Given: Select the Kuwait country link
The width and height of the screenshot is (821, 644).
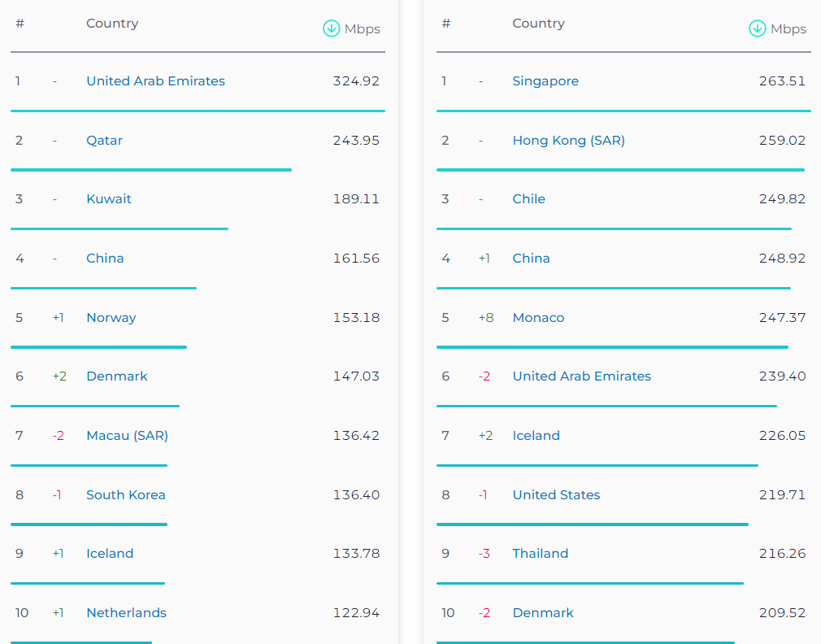Looking at the screenshot, I should point(108,199).
